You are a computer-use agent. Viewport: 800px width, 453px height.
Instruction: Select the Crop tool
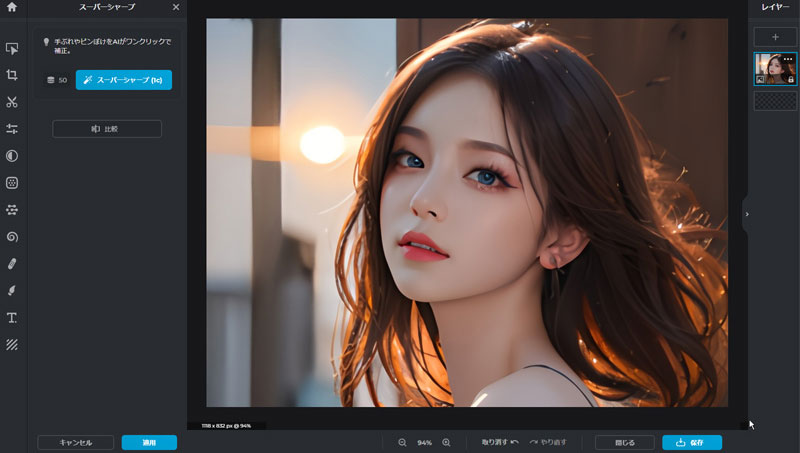12,75
